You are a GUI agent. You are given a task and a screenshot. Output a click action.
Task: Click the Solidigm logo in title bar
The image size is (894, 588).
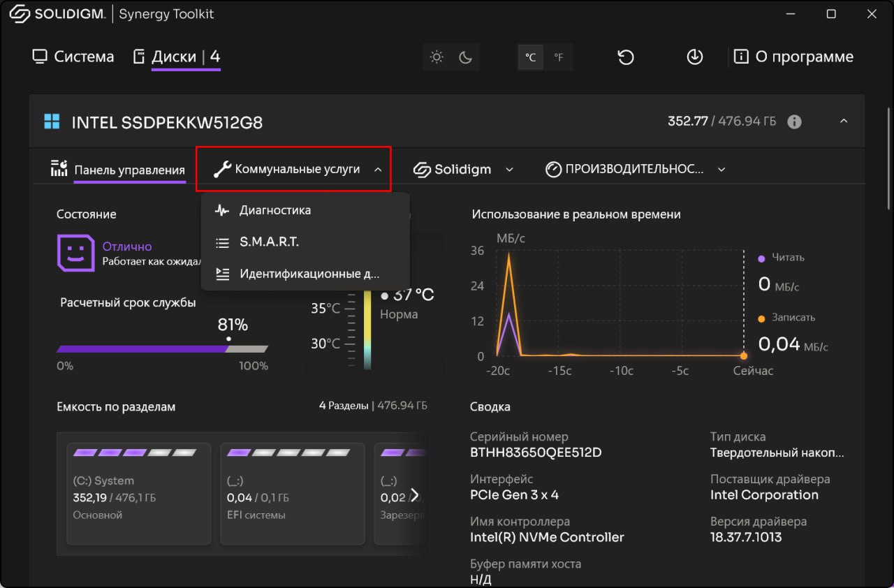point(57,15)
